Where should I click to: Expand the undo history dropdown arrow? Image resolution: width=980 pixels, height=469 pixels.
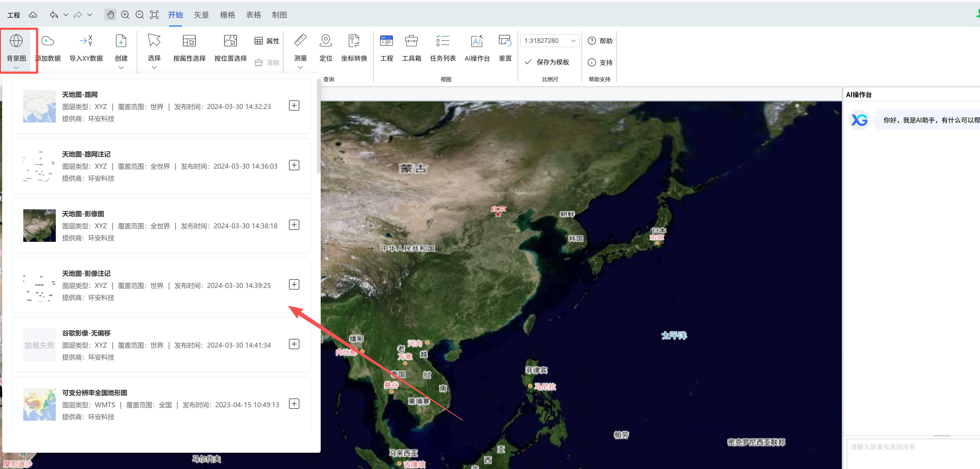coord(66,15)
